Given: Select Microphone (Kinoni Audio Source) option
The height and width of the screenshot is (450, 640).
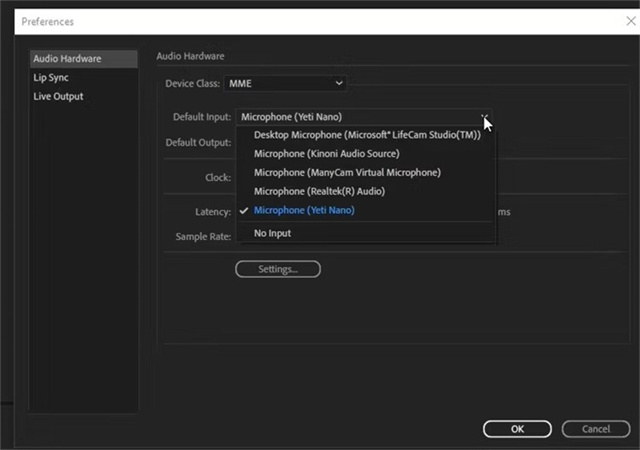Looking at the screenshot, I should pos(326,154).
